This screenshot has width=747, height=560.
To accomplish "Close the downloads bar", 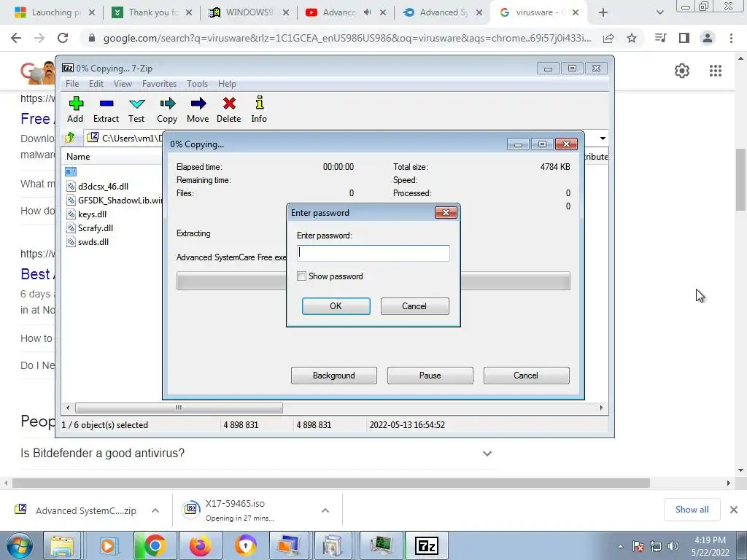I will 734,510.
